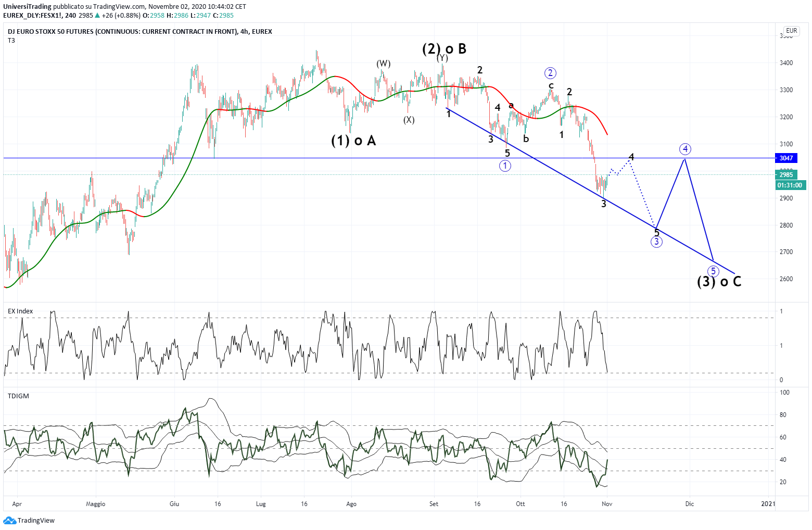Screen dimensions: 812x530
Task: Click the OHLC values in the header
Action: coord(188,16)
